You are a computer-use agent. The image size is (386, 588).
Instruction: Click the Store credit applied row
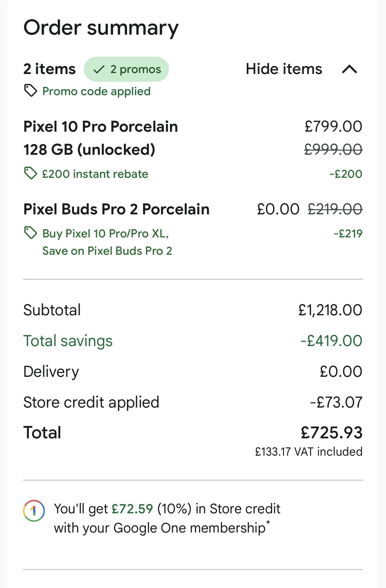point(91,402)
